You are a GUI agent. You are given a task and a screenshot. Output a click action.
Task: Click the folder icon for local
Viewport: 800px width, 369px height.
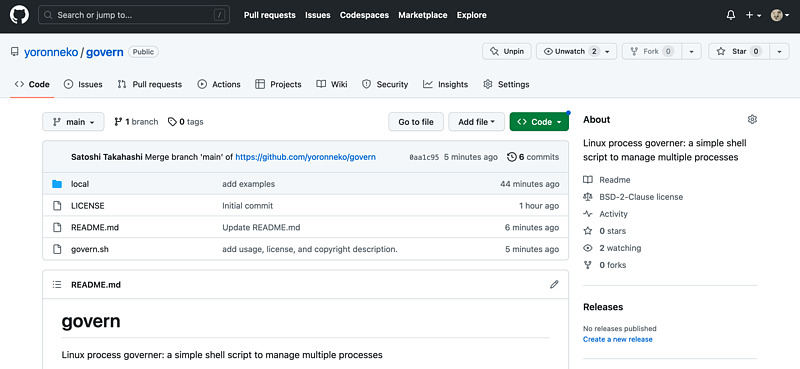pyautogui.click(x=57, y=184)
